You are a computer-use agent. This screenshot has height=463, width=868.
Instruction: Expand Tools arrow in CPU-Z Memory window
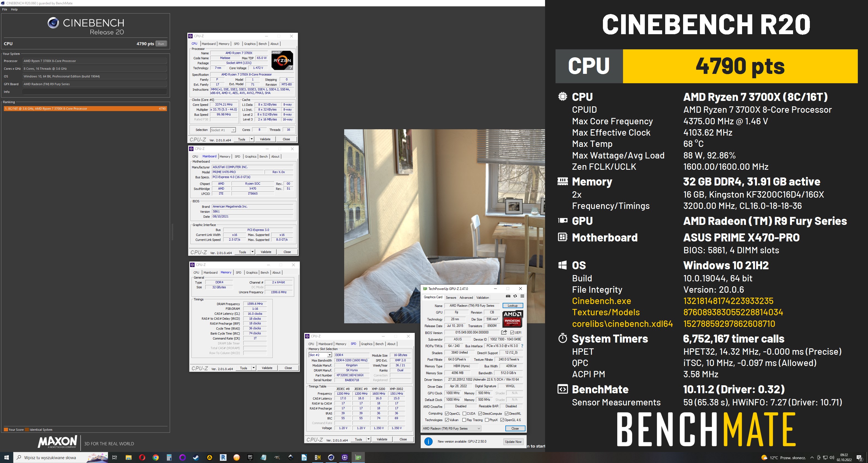(x=254, y=368)
